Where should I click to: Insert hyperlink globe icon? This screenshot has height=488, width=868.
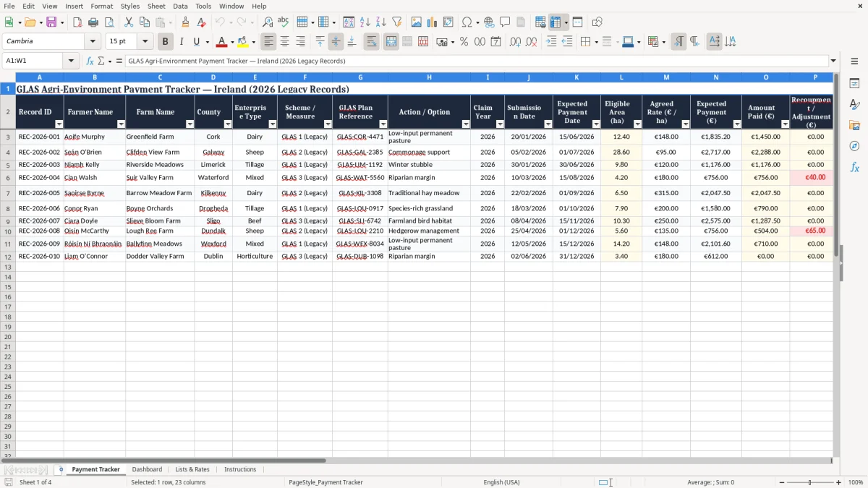pos(489,22)
